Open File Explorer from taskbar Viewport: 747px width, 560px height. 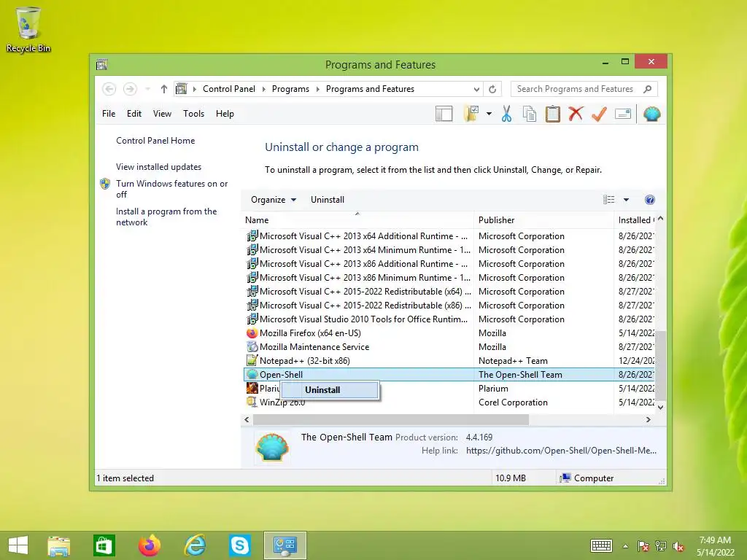pyautogui.click(x=58, y=545)
